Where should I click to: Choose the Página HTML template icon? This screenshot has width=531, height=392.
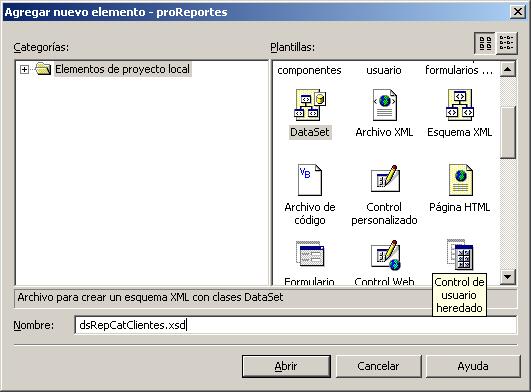[x=460, y=180]
